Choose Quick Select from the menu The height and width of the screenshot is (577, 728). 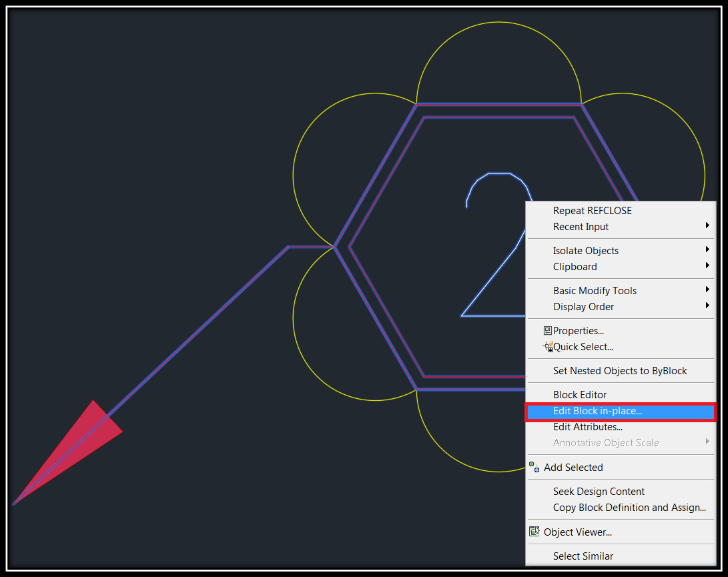tap(621, 347)
